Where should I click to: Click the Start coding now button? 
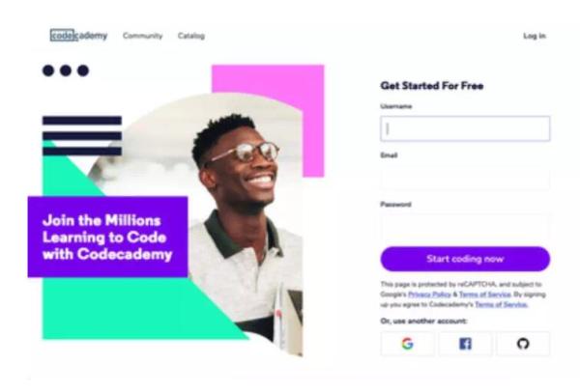click(465, 259)
